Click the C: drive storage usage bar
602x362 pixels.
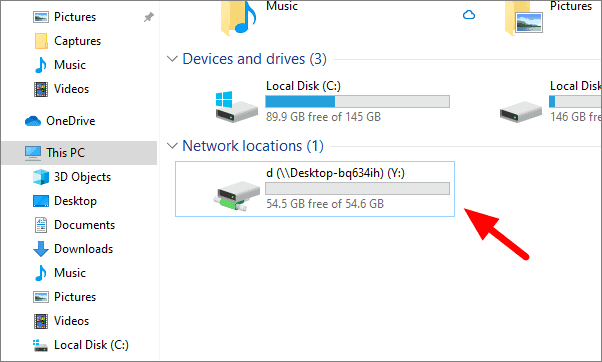(x=357, y=101)
